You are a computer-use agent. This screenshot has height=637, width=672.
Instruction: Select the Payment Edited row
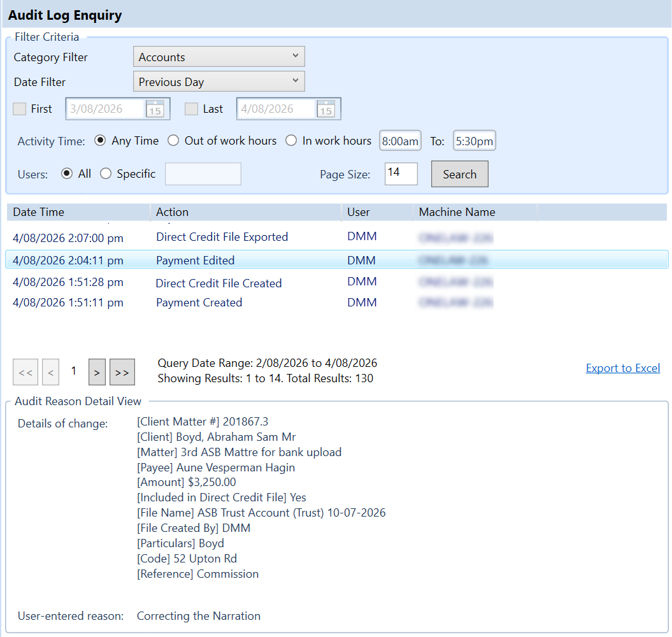coord(337,260)
